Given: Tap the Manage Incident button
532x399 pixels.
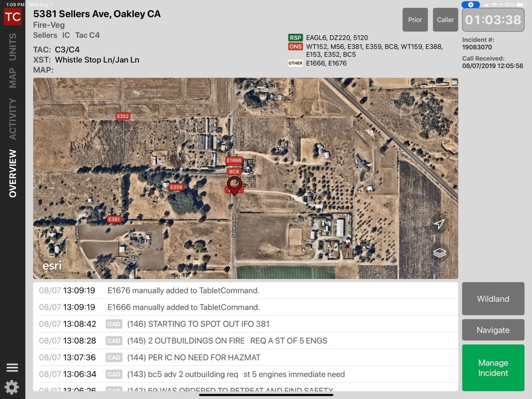Looking at the screenshot, I should [493, 367].
